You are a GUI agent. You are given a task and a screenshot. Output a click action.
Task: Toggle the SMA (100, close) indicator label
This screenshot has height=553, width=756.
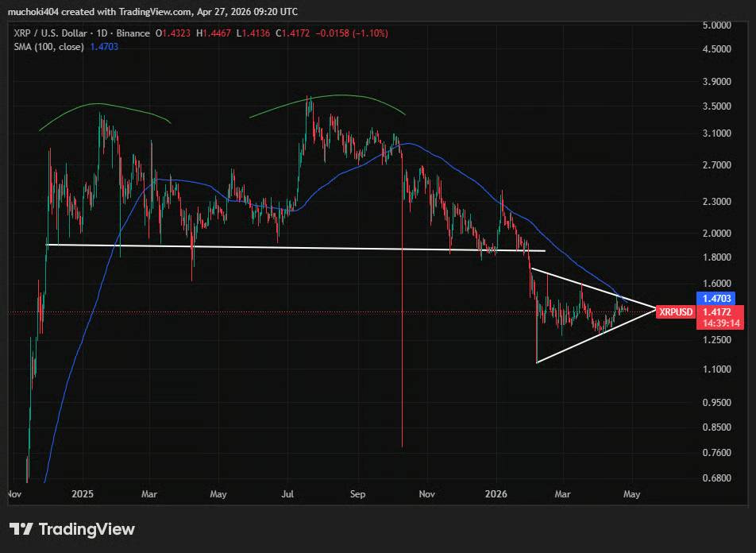[48, 46]
